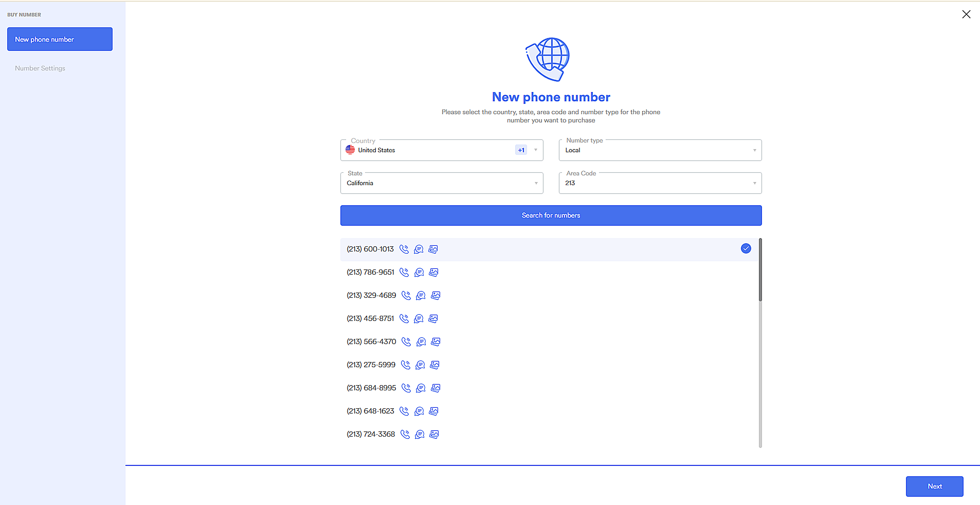Viewport: 980px width, 505px height.
Task: Open New phone number sidebar tab
Action: tap(60, 39)
